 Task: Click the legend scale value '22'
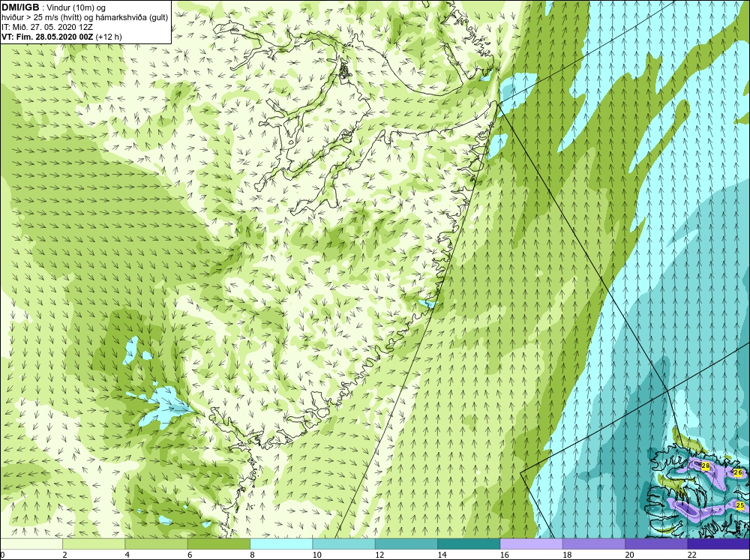click(691, 555)
